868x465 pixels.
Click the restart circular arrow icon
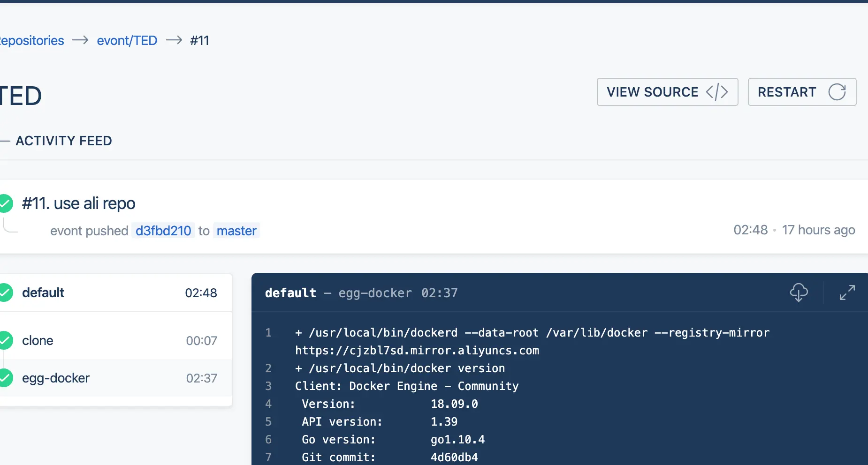837,92
